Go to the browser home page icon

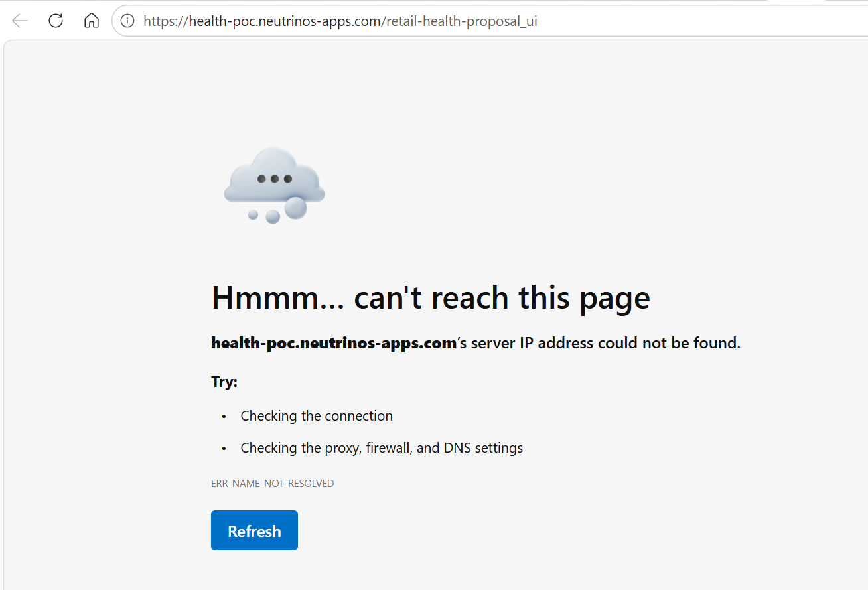92,21
